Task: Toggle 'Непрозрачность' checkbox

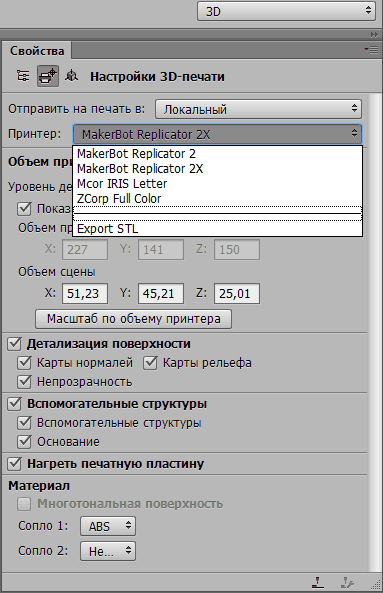Action: 24,382
